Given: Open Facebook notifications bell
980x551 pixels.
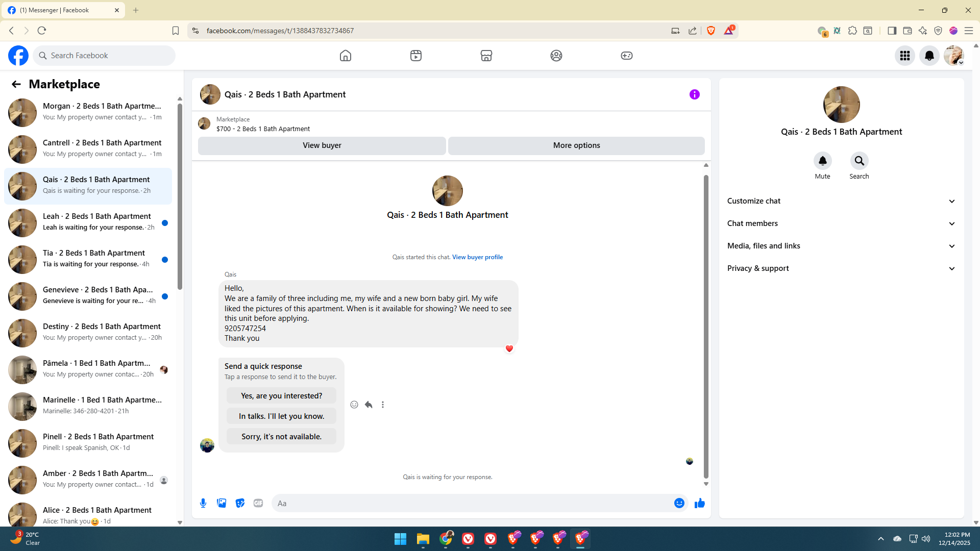Looking at the screenshot, I should click(x=929, y=56).
